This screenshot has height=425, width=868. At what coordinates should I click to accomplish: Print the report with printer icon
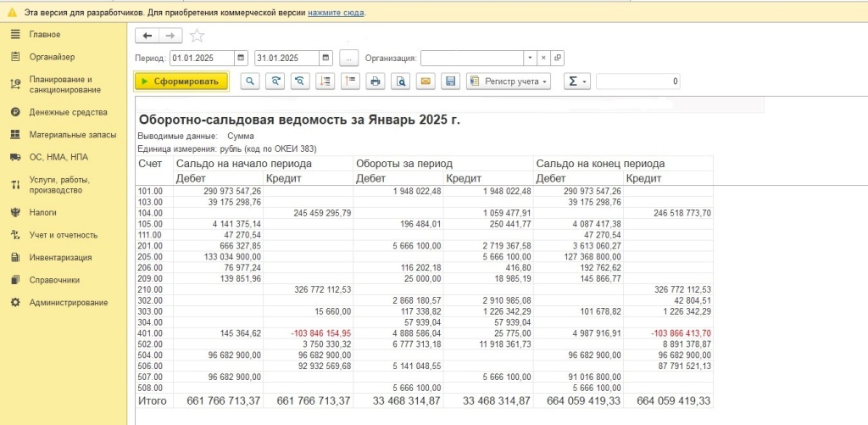point(376,81)
